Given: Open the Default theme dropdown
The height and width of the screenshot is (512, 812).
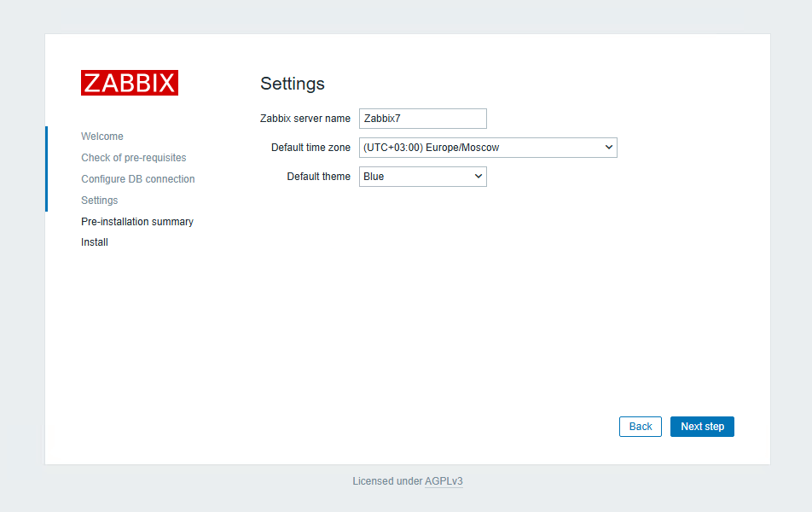Looking at the screenshot, I should 422,177.
